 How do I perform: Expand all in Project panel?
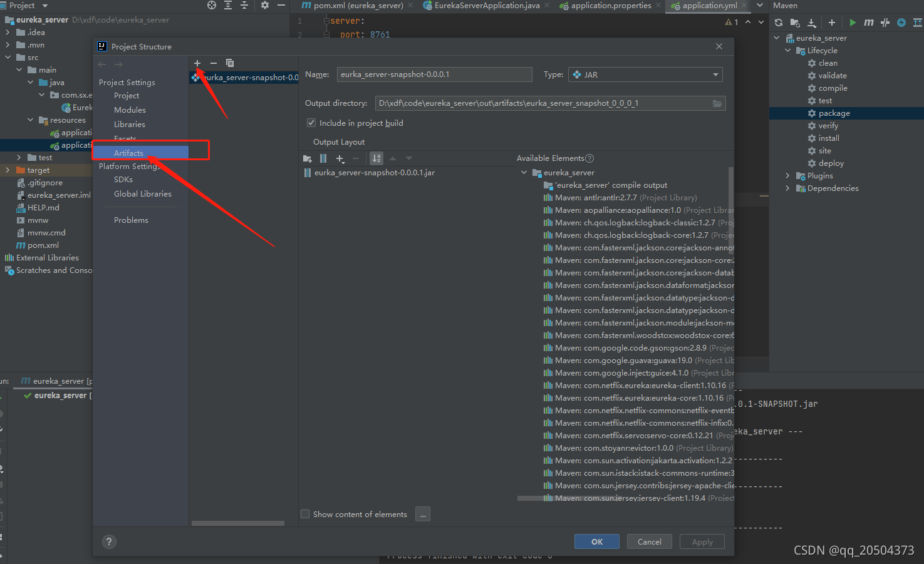(x=228, y=5)
